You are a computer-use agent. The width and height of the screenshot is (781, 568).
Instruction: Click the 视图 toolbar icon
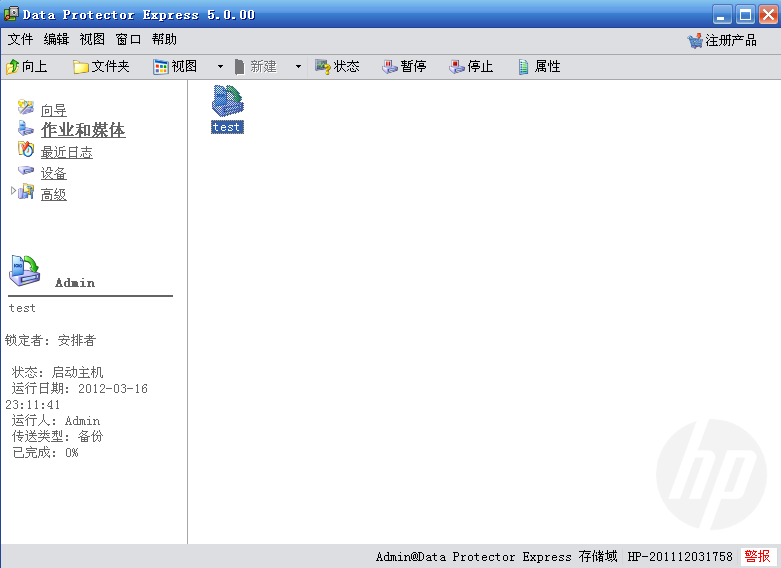tap(161, 67)
